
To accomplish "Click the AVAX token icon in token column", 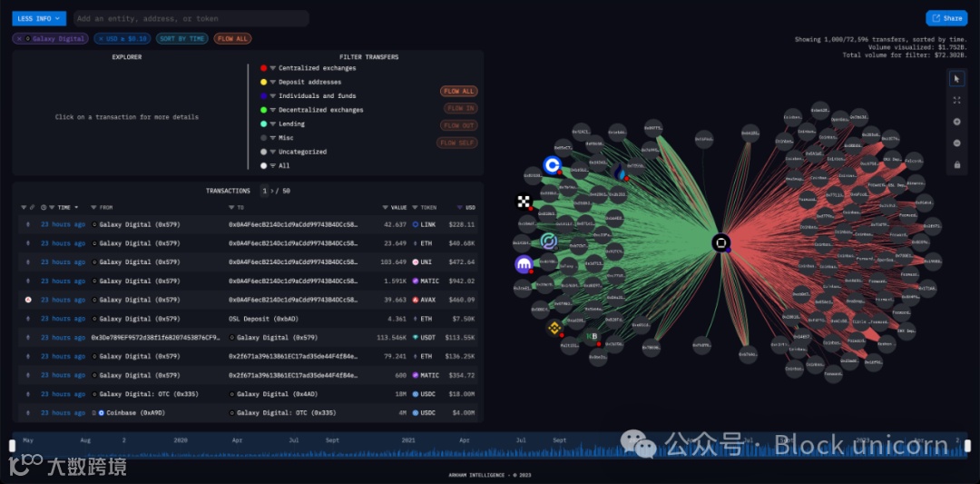I will [x=415, y=301].
